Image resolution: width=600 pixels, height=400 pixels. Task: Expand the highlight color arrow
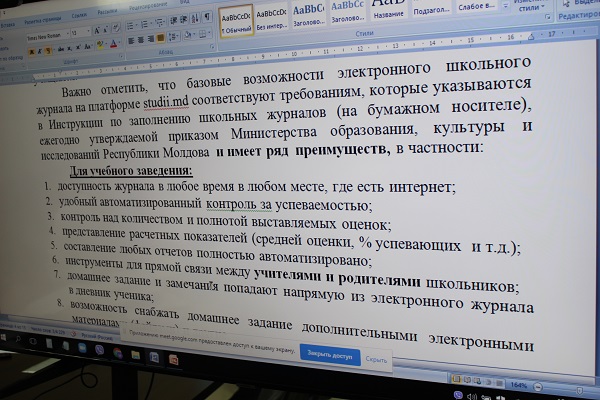point(106,45)
